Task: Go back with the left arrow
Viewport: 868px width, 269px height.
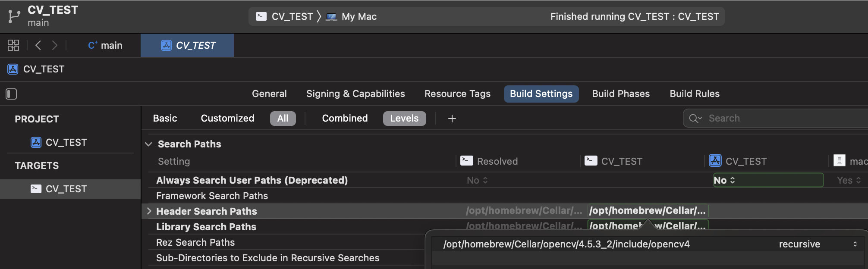Action: tap(38, 45)
